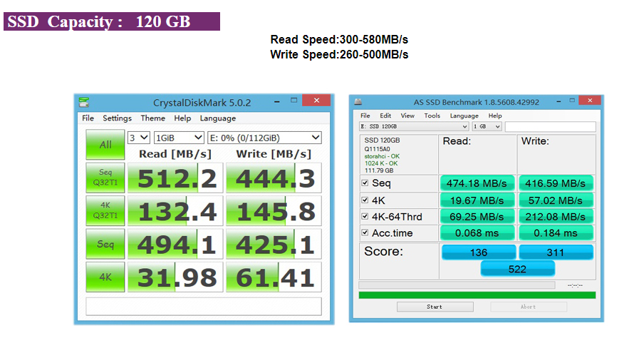Uncheck the Acc.time test checkbox
The width and height of the screenshot is (644, 343).
pos(365,232)
